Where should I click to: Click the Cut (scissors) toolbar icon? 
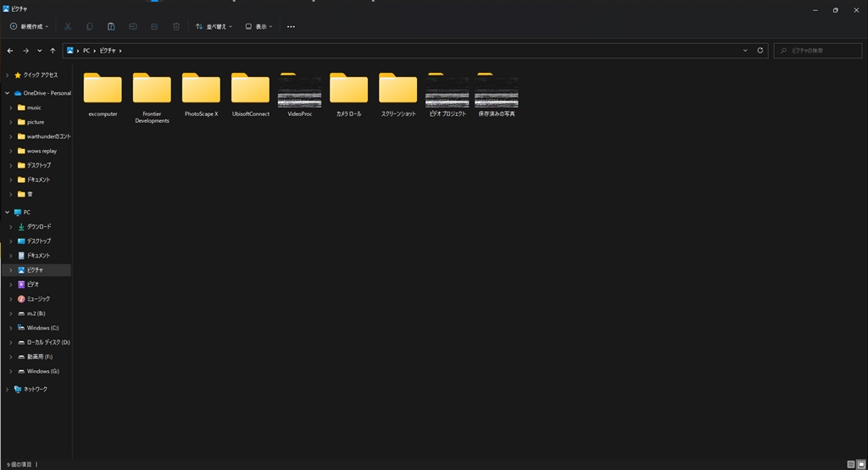pyautogui.click(x=68, y=26)
